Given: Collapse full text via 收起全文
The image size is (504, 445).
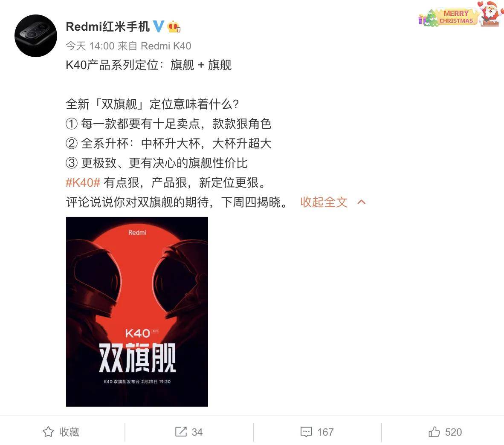Looking at the screenshot, I should (x=324, y=202).
